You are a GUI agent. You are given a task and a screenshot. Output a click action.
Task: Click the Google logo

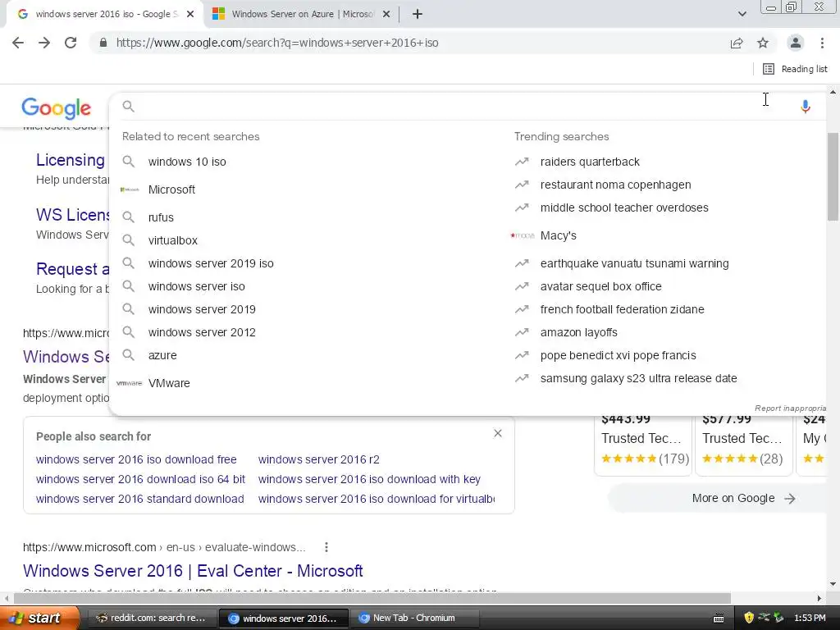57,108
